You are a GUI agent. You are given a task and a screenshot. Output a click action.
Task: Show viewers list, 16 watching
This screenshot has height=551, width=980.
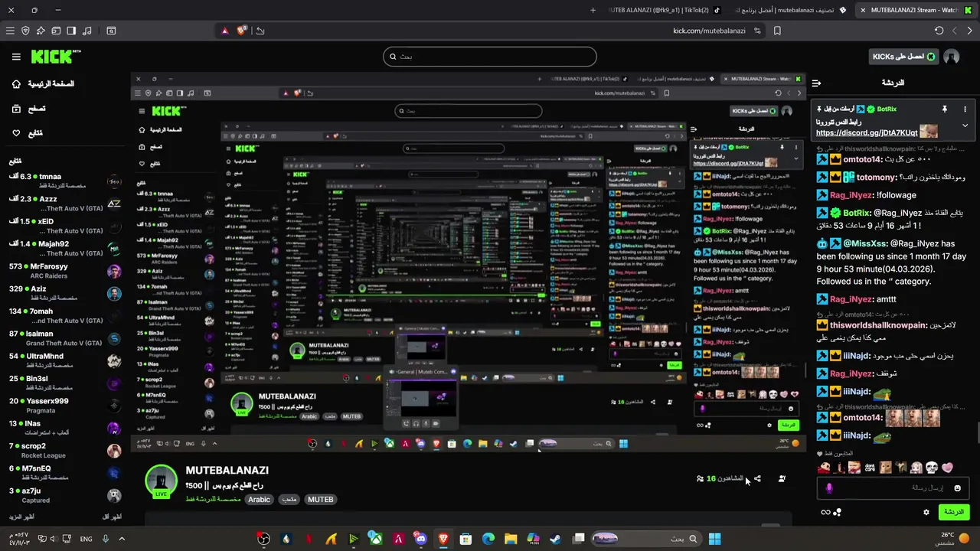tap(720, 479)
